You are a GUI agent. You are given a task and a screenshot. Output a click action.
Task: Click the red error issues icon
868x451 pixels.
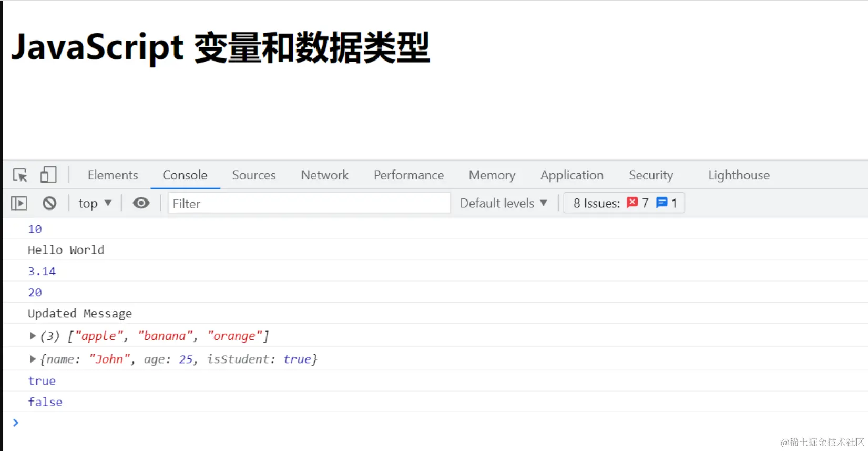[x=632, y=203]
